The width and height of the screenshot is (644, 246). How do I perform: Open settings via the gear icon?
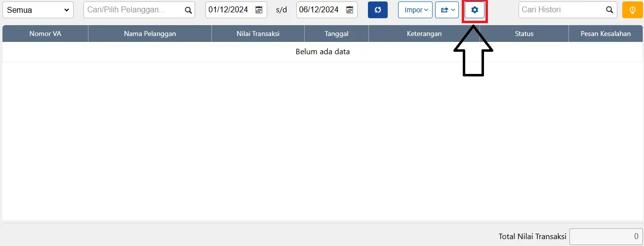(x=475, y=10)
